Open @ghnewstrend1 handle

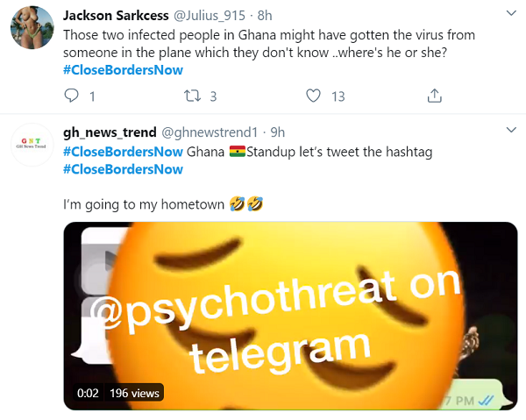[210, 132]
